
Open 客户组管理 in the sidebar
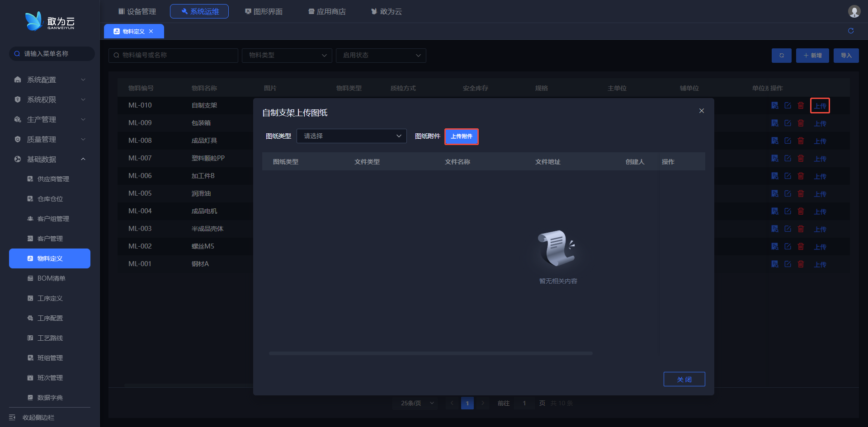(50, 219)
